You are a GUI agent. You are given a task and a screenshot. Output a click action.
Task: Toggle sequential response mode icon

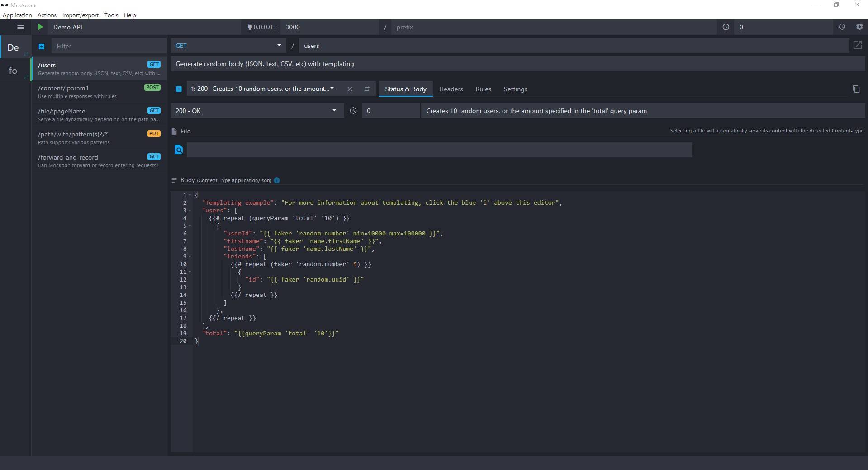pyautogui.click(x=367, y=89)
